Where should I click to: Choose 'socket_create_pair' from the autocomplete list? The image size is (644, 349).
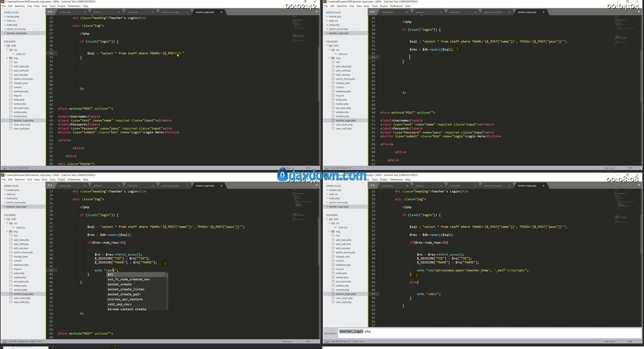pyautogui.click(x=136, y=294)
